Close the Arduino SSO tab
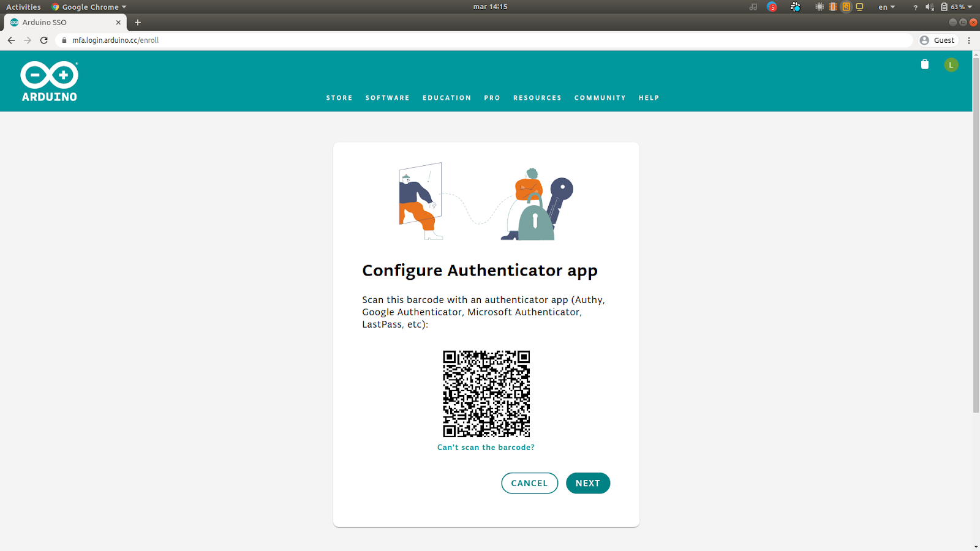The image size is (980, 551). (x=118, y=23)
